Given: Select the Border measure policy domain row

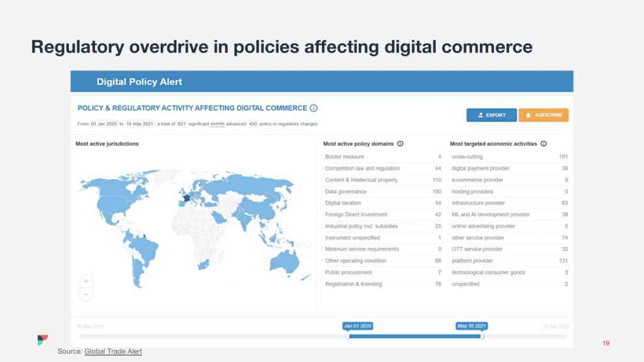Looking at the screenshot, I should pyautogui.click(x=383, y=156).
